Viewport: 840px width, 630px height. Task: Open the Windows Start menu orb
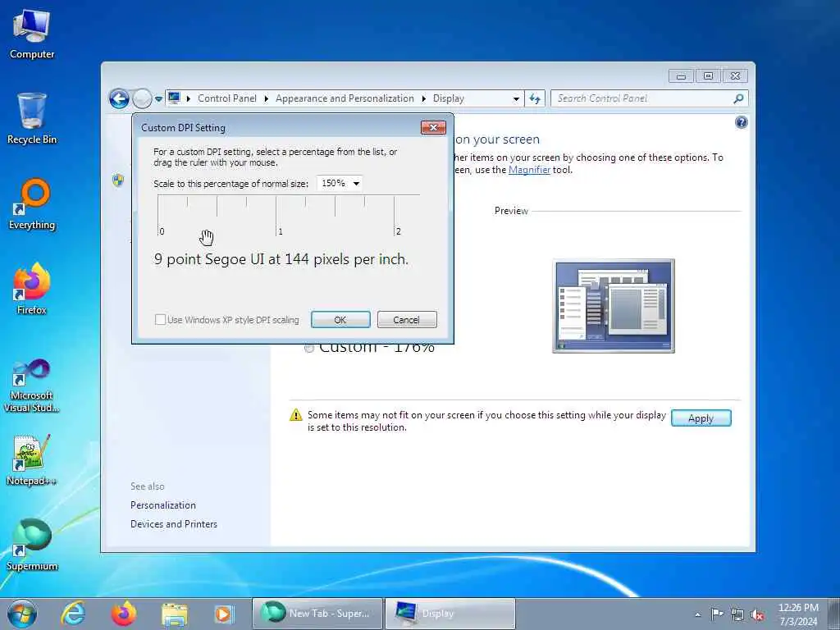(22, 614)
